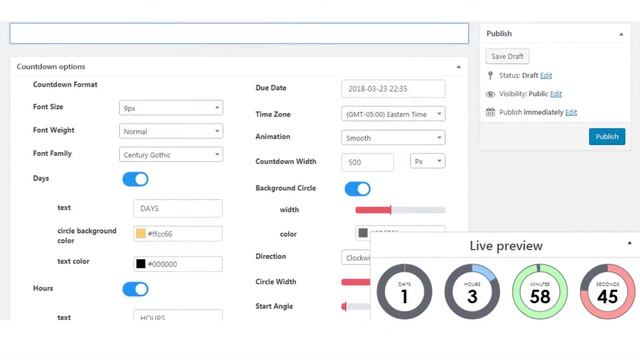Click the visibility eye icon in Publish panel
This screenshot has width=640, height=360.
coord(490,94)
